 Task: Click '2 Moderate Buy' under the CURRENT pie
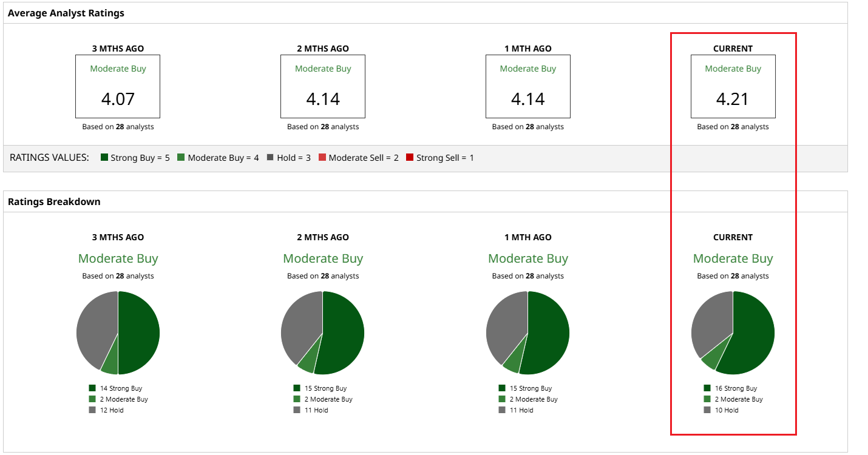click(x=739, y=399)
